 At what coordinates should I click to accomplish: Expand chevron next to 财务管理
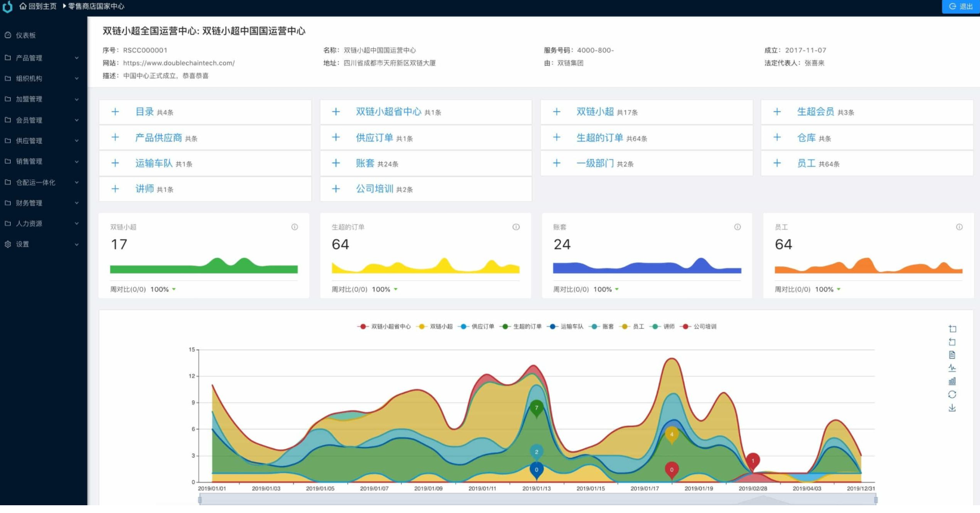[76, 203]
